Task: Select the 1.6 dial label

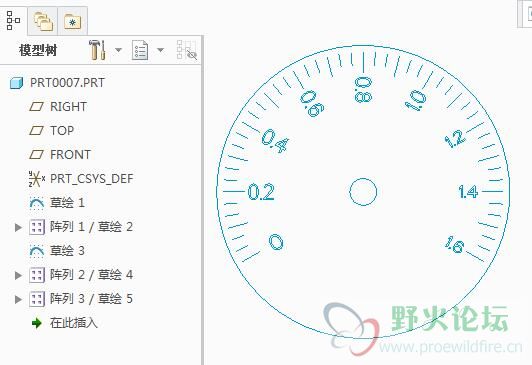Action: pos(455,245)
